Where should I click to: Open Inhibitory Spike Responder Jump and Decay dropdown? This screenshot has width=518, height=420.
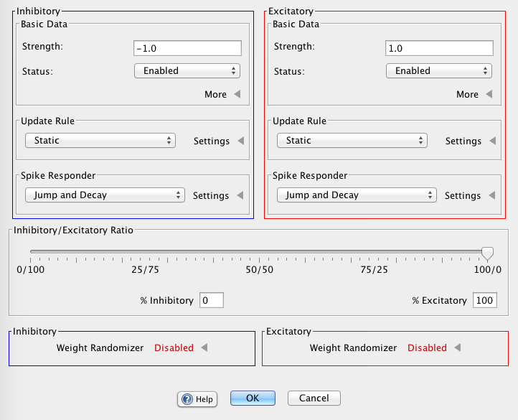105,195
